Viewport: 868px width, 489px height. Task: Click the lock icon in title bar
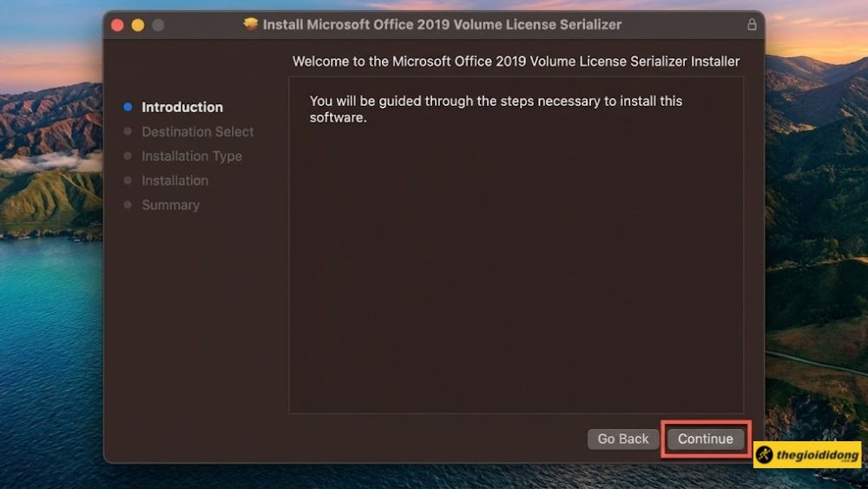pyautogui.click(x=752, y=24)
